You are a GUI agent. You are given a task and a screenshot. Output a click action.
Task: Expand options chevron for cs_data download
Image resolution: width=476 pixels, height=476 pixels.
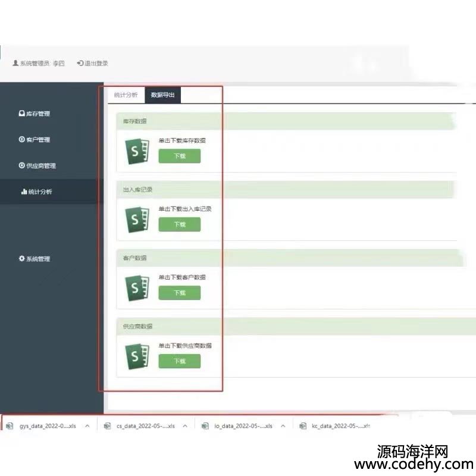coord(185,426)
